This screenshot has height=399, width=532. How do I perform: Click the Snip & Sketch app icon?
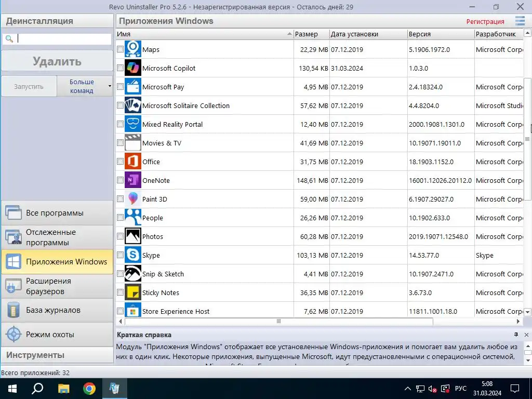click(x=132, y=273)
